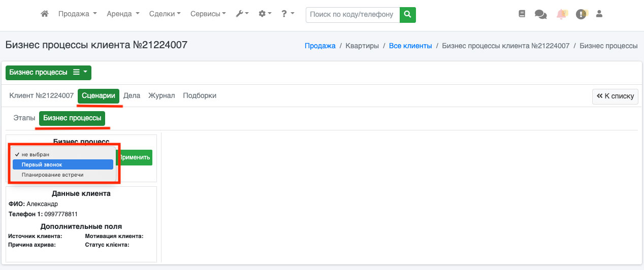Focus the Поиск по коду/телефону field
The image size is (644, 270).
(x=352, y=15)
